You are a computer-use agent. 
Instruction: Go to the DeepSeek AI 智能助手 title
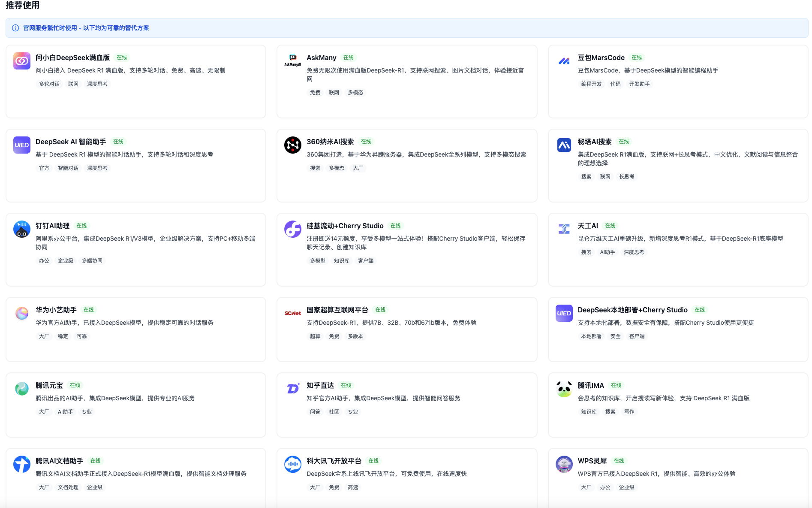(71, 142)
